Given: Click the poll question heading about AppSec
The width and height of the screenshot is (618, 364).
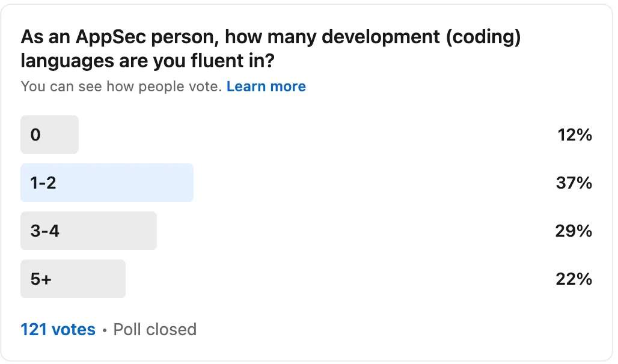Looking at the screenshot, I should [271, 49].
